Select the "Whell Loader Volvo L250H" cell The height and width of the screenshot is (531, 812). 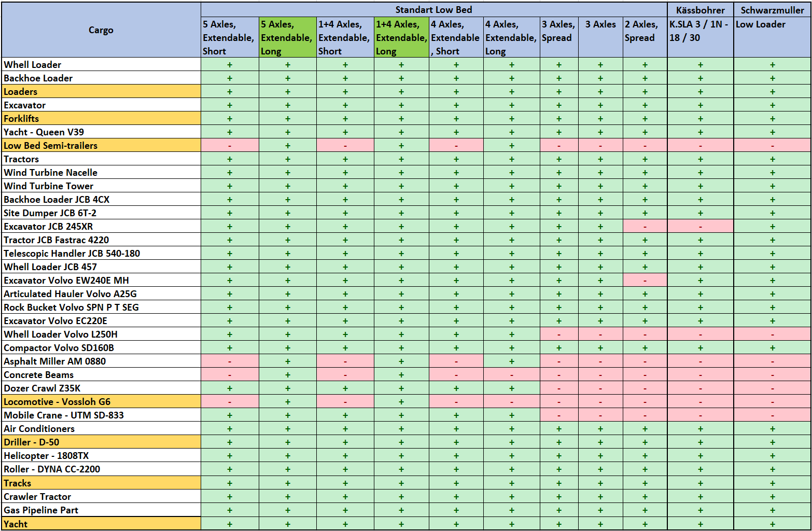(x=101, y=334)
